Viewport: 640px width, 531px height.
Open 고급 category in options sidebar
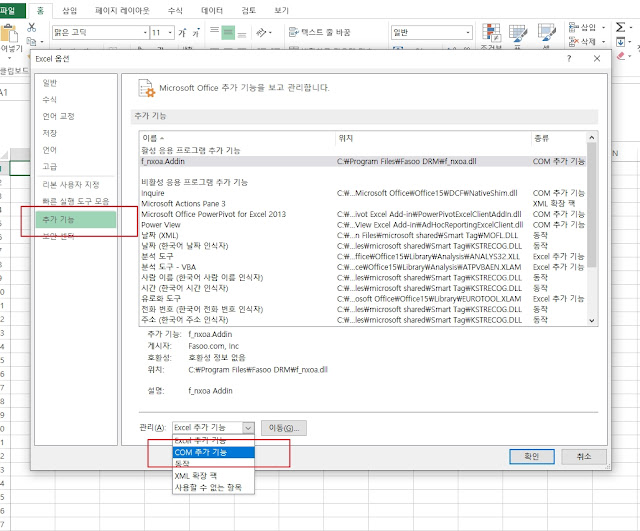76,167
